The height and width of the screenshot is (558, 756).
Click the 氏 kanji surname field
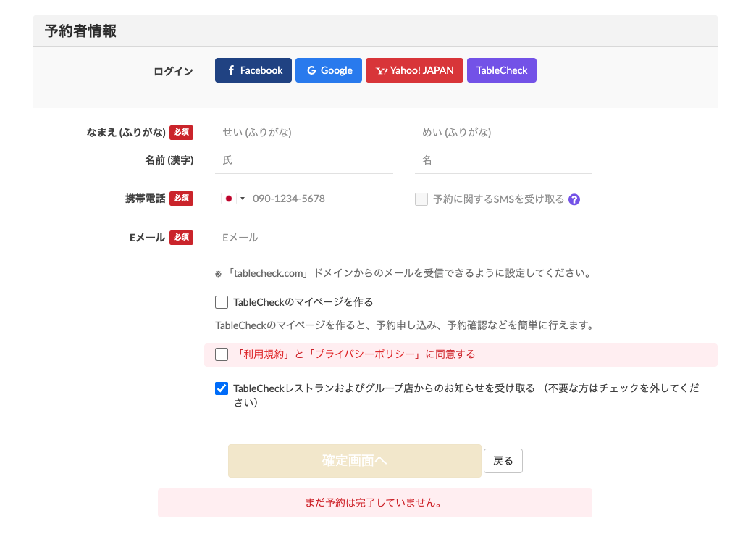pyautogui.click(x=304, y=160)
